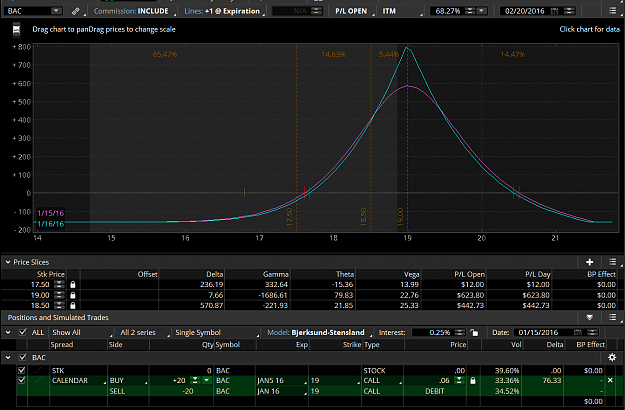Click the chart mode icon near Drag chart hint
The height and width of the screenshot is (410, 625).
(x=16, y=29)
